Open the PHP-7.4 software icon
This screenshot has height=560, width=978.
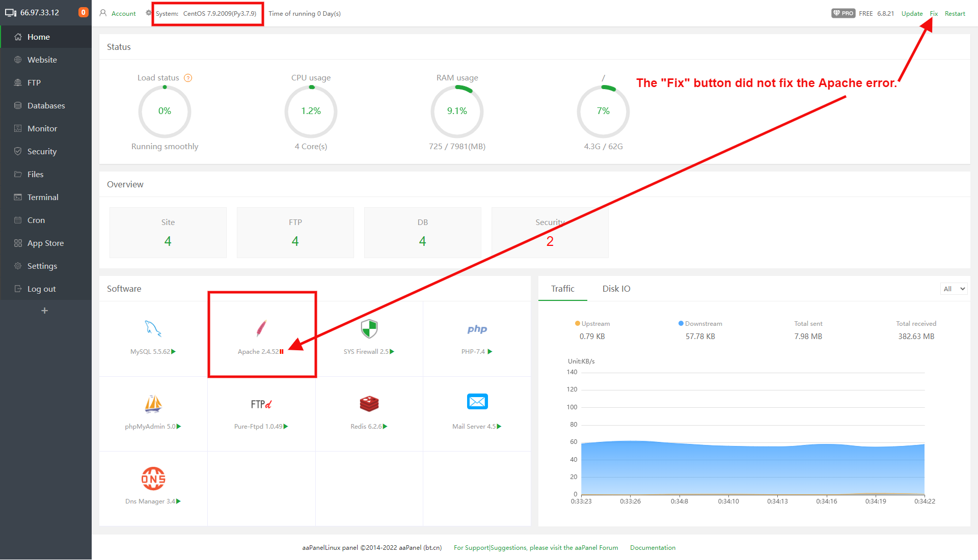tap(477, 329)
